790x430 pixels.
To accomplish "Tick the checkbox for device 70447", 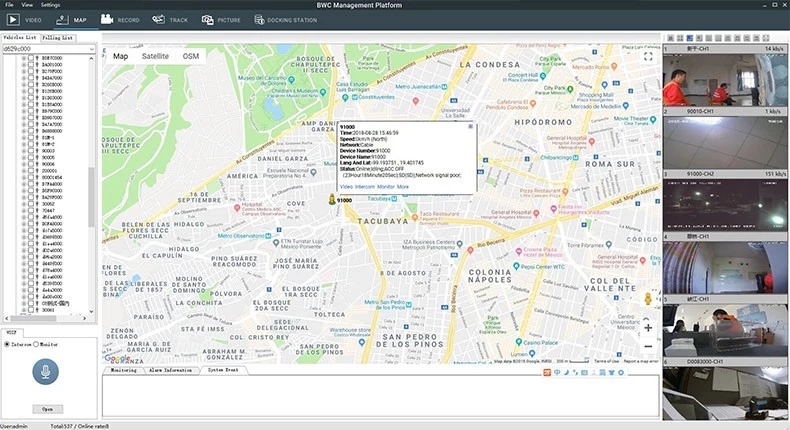I will pos(31,210).
